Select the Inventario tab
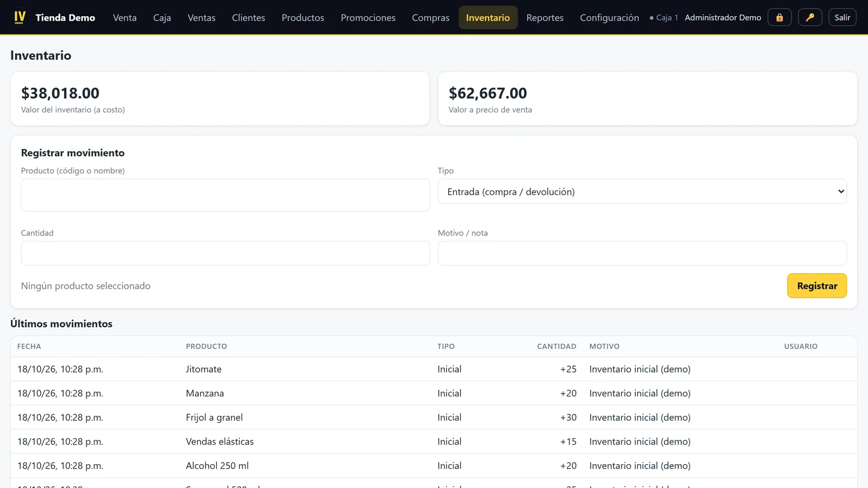Screen dimensions: 868x488 (488, 17)
